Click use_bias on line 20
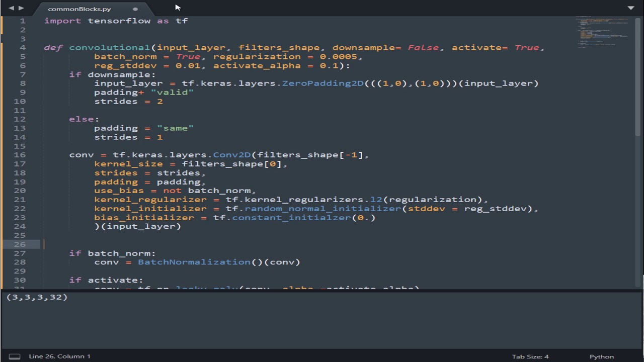 119,191
